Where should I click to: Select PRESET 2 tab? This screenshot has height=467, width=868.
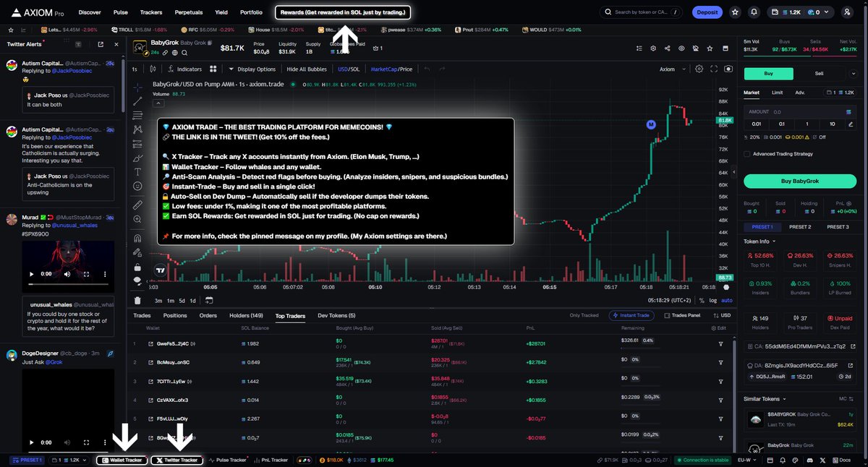click(x=799, y=227)
